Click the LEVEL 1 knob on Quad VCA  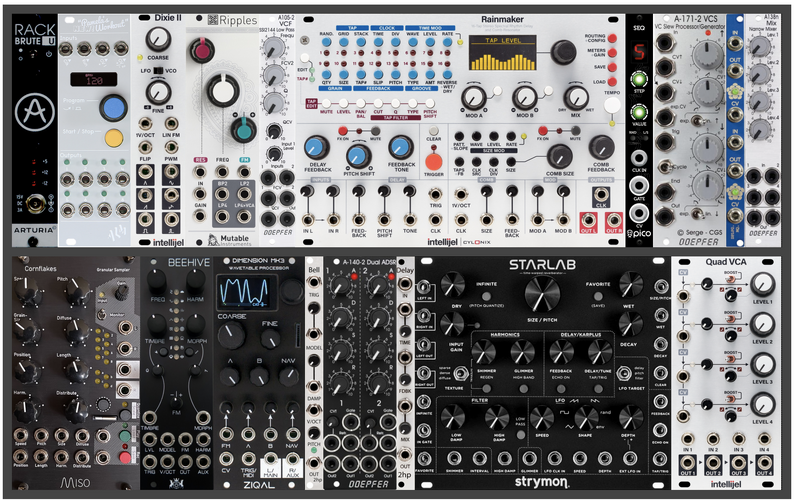pyautogui.click(x=762, y=284)
